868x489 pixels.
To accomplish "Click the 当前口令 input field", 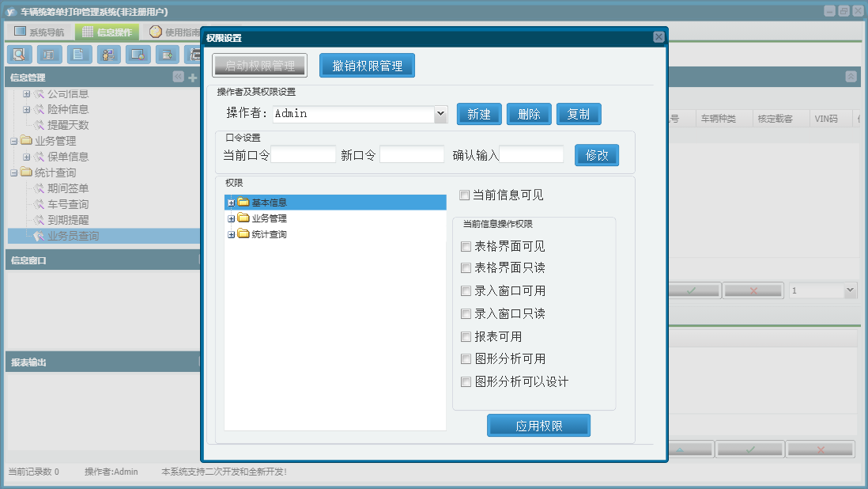I will pyautogui.click(x=304, y=154).
